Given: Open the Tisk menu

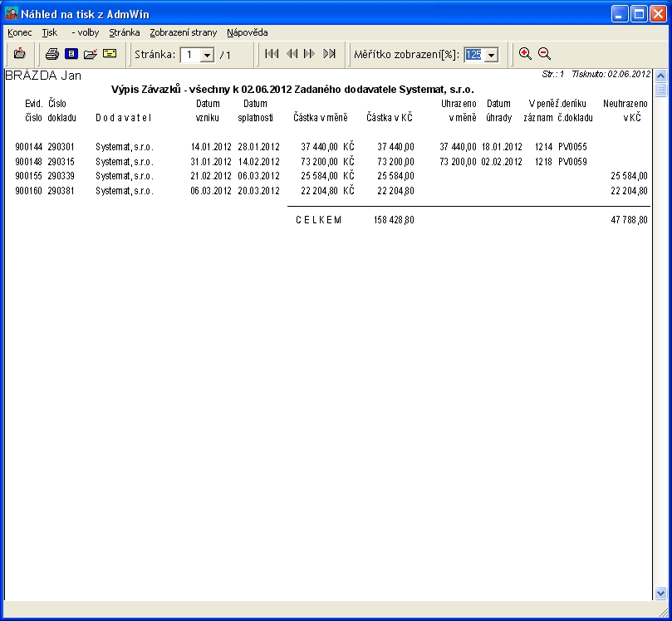Looking at the screenshot, I should pyautogui.click(x=50, y=32).
